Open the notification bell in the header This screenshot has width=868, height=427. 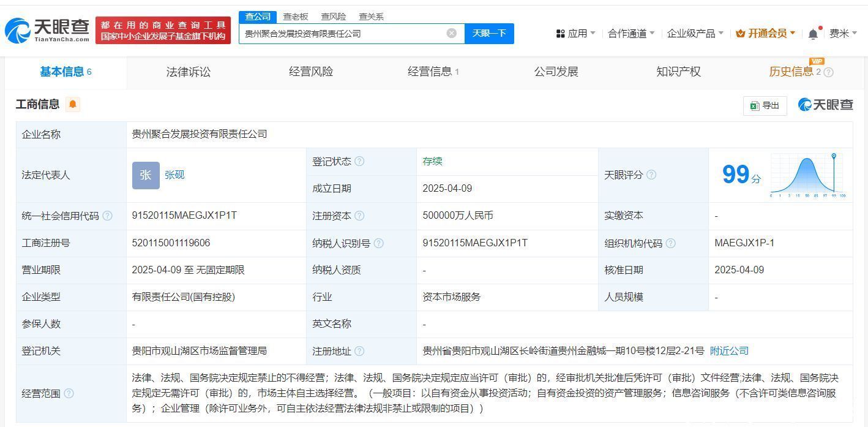click(813, 34)
